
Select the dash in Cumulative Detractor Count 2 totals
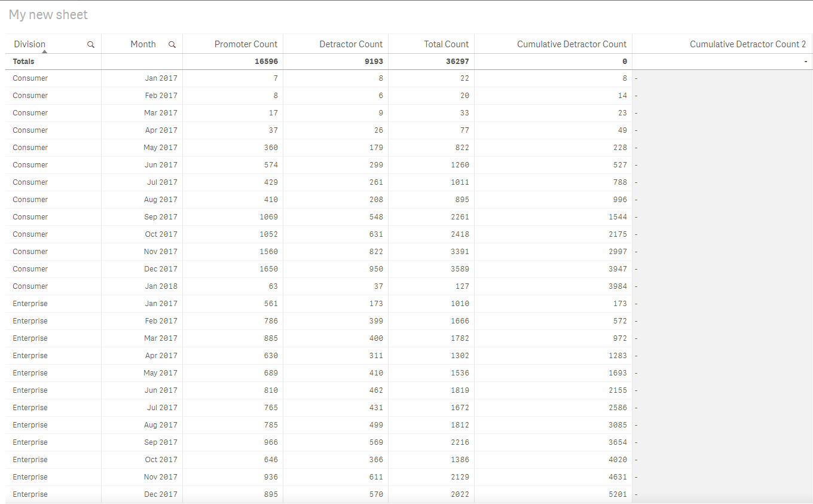coord(806,61)
